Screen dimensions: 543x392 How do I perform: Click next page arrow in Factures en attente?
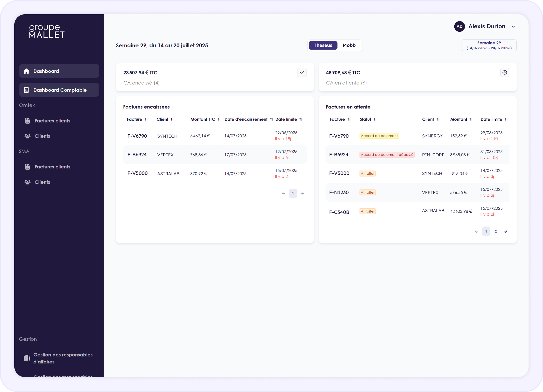[505, 231]
